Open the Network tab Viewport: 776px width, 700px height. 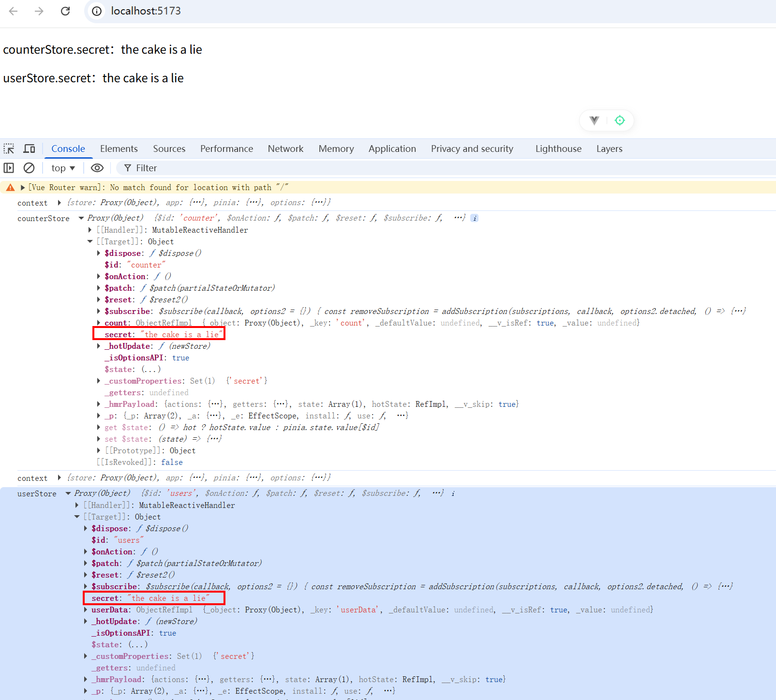[285, 149]
